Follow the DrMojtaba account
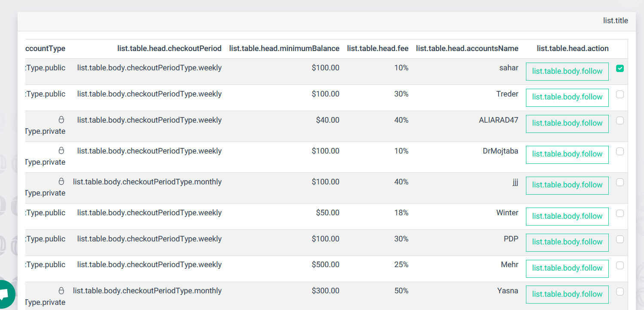 567,154
